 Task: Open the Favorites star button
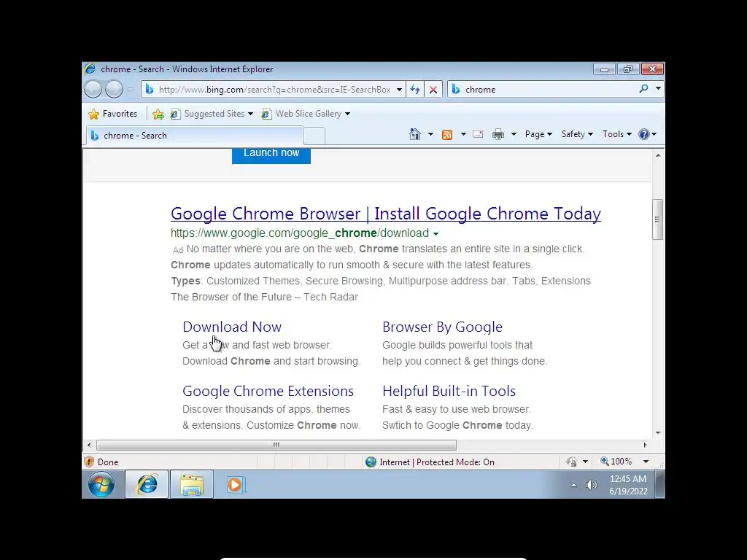(113, 114)
